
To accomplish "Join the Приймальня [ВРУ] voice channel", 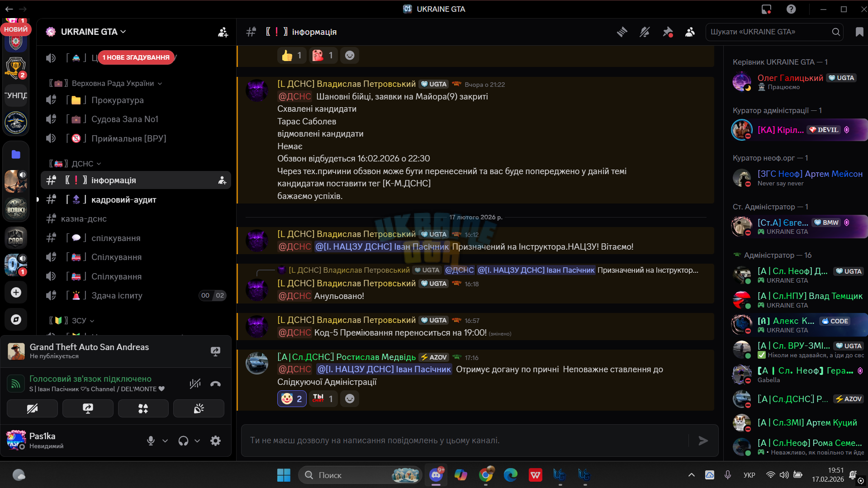I will (x=136, y=138).
